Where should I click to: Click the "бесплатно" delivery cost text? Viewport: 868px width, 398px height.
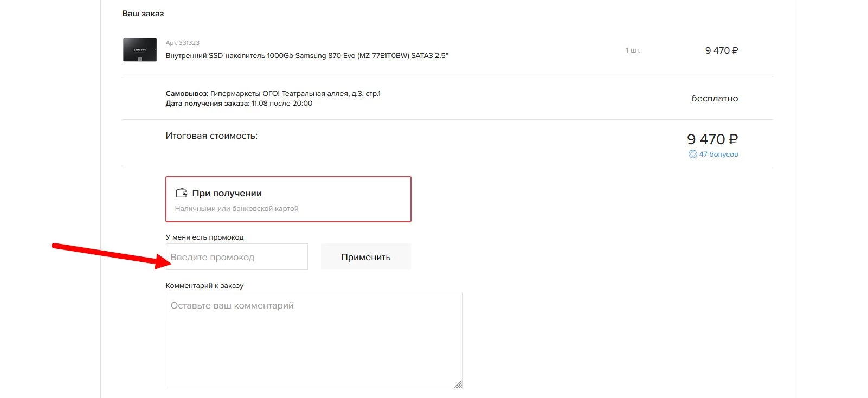point(714,99)
